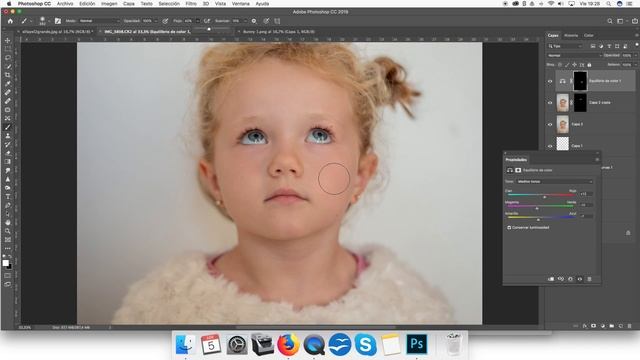Open Skype from the Dock
Viewport: 640px width, 360px height.
365,344
